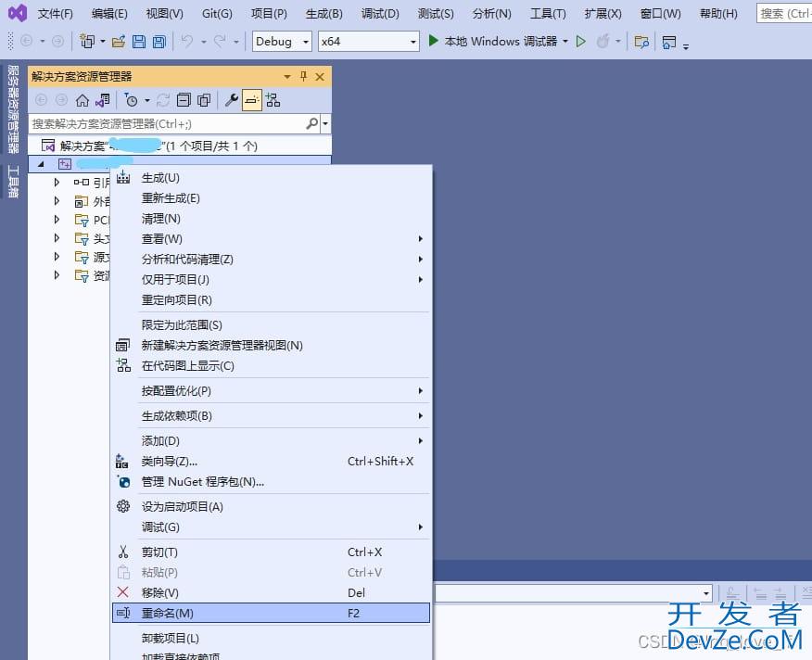Open 分析和代码清理(Z) submenu
This screenshot has height=660, width=812.
(x=271, y=259)
